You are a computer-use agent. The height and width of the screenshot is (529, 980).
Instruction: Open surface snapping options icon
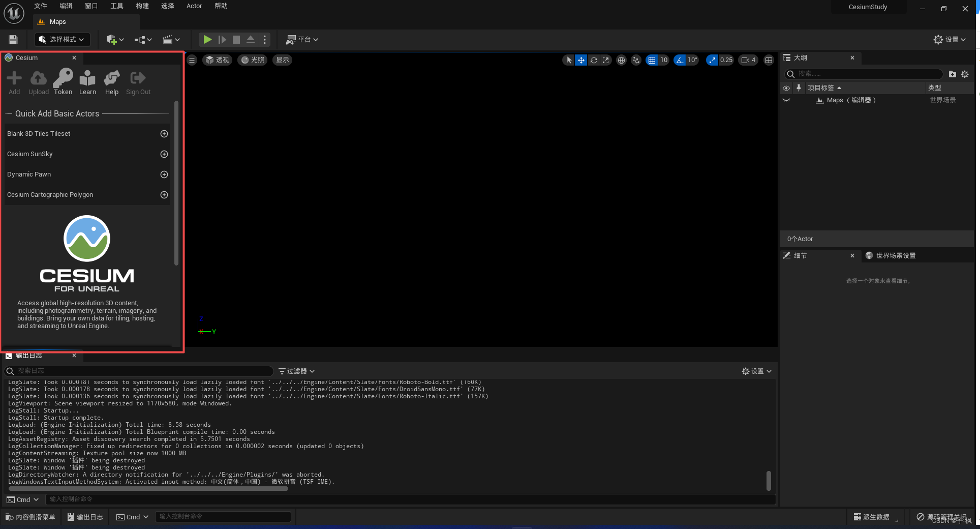pos(636,60)
